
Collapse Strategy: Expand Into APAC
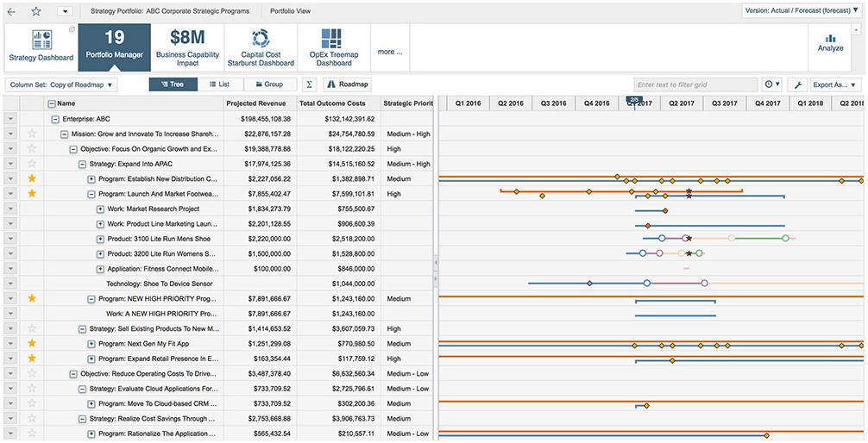pyautogui.click(x=82, y=164)
